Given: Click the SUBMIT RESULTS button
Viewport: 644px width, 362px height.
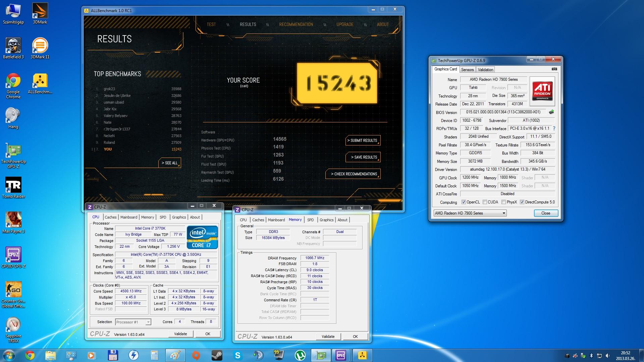Looking at the screenshot, I should pyautogui.click(x=363, y=140).
